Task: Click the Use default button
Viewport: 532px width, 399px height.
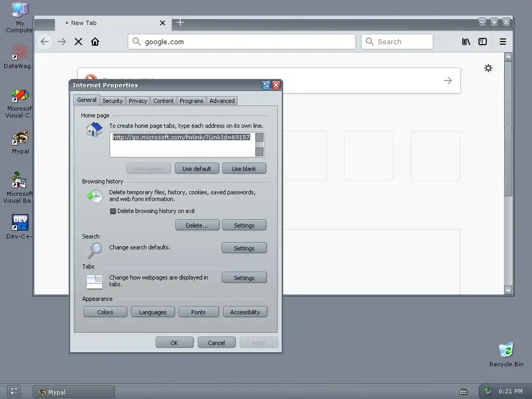Action: pos(197,169)
